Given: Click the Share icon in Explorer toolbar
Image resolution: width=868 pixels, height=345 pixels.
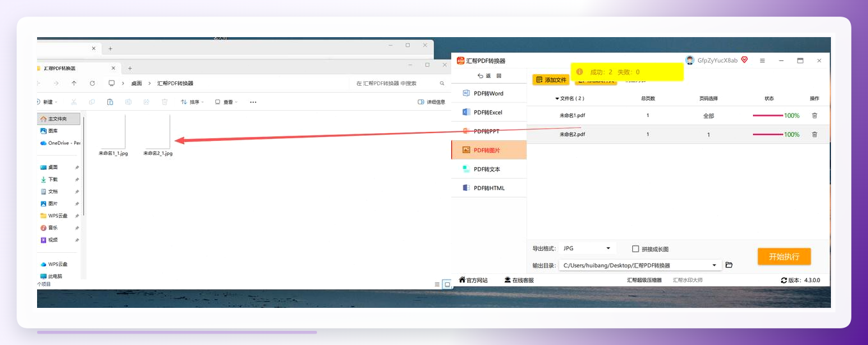Looking at the screenshot, I should tap(146, 102).
